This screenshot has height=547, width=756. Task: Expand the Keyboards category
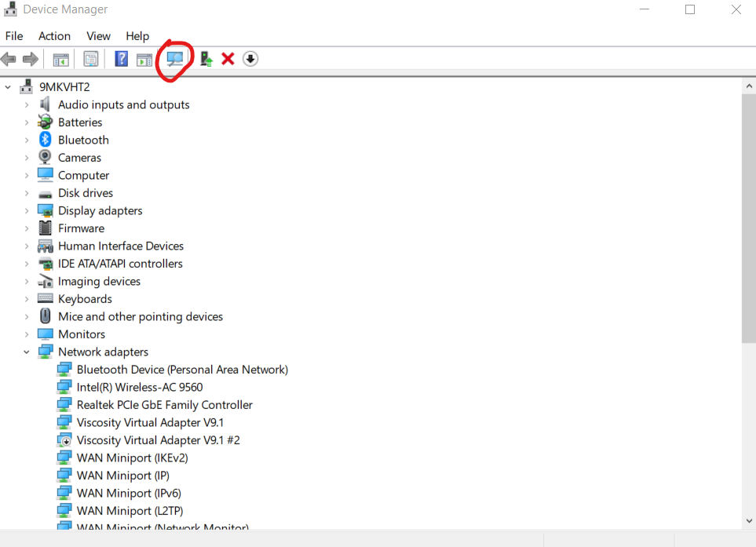27,299
